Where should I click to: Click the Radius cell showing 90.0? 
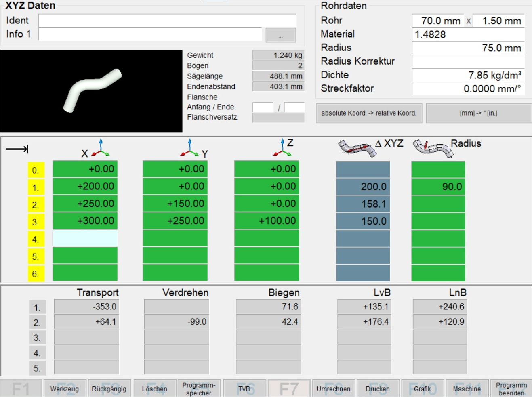438,187
